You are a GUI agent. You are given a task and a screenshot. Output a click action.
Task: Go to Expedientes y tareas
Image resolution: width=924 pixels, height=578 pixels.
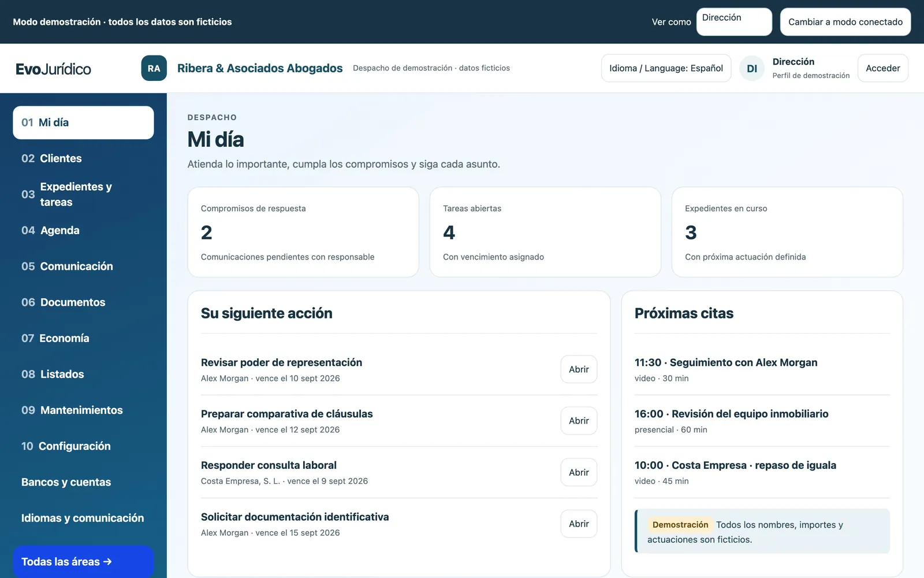[x=83, y=194]
